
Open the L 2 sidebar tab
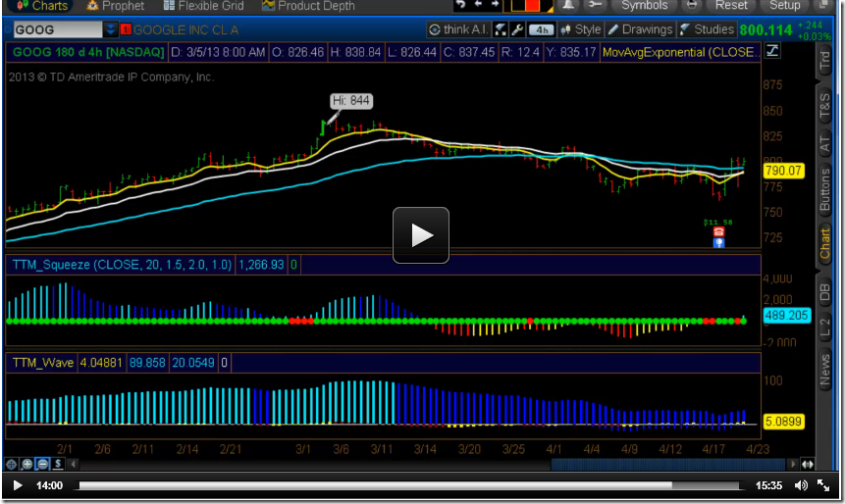coord(824,328)
